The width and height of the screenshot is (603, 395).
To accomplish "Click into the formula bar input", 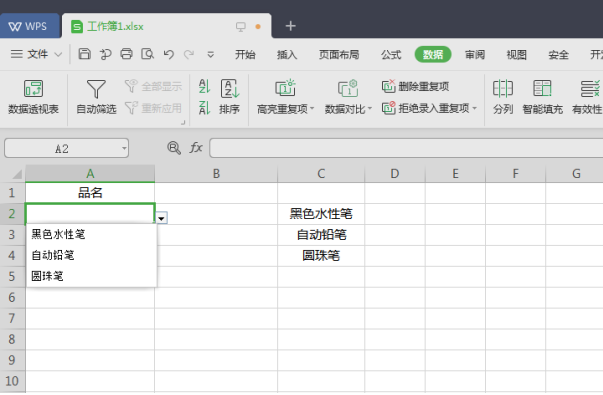I will tap(406, 148).
